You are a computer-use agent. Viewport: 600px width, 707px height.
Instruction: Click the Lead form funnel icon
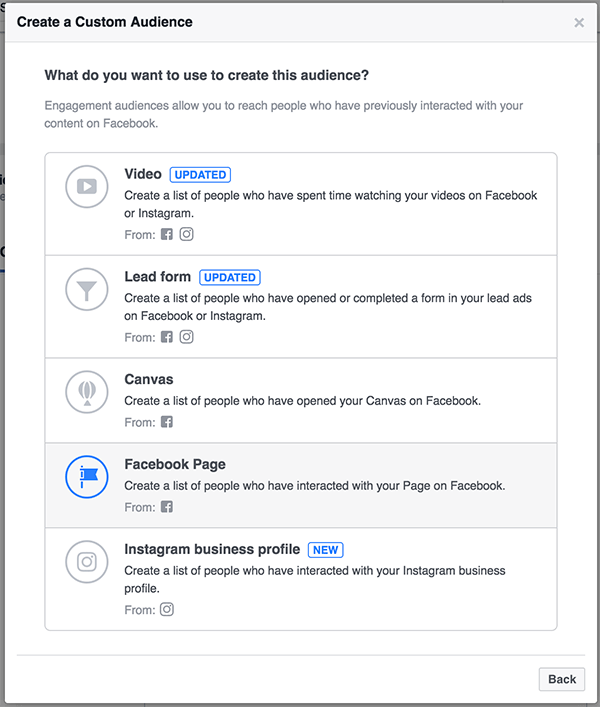[87, 290]
